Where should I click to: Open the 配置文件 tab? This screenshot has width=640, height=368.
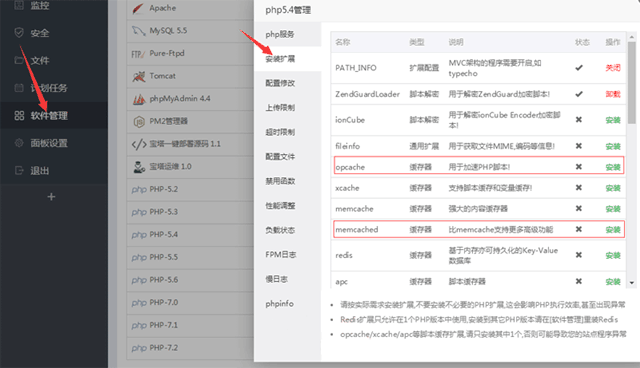point(288,157)
